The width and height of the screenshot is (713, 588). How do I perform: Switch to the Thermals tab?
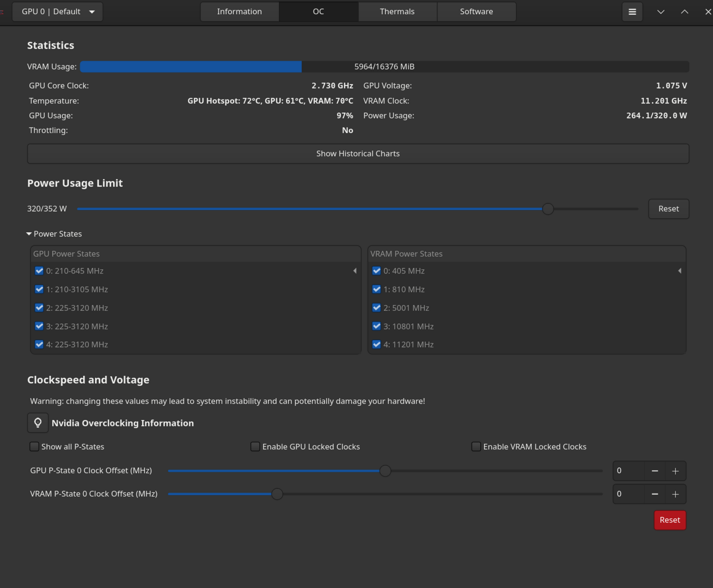click(397, 12)
